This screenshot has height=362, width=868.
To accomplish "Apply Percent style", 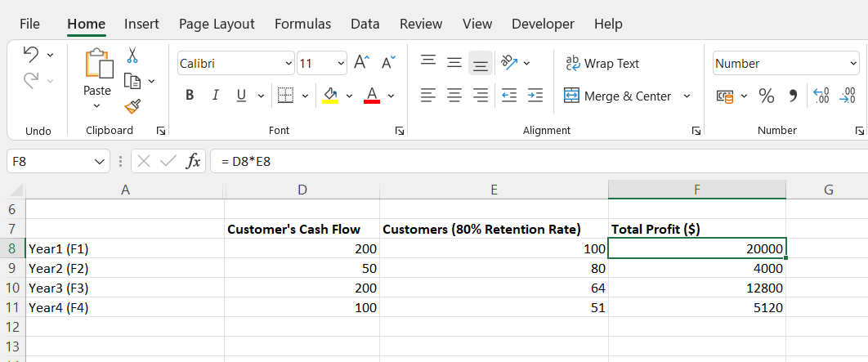I will [766, 96].
